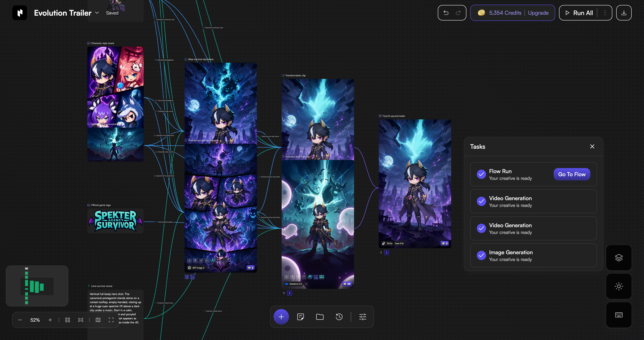Screen dimensions: 644x340
Task: Select the first Video Generation task
Action: coord(533,201)
